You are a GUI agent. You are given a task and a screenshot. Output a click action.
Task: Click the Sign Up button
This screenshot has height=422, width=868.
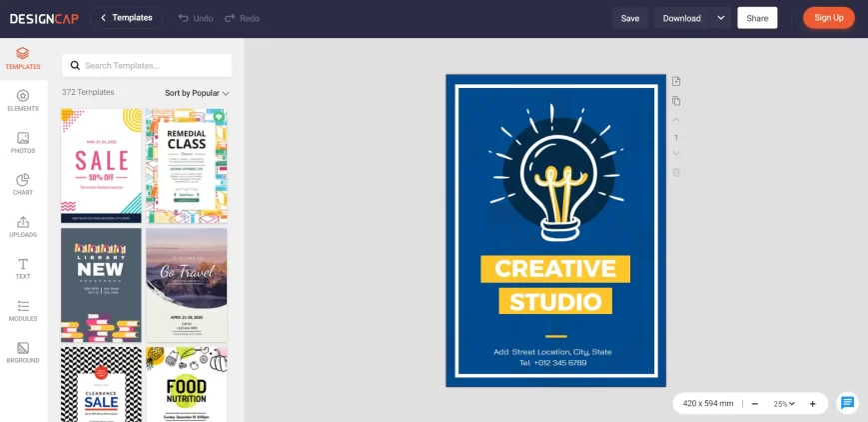click(x=829, y=18)
